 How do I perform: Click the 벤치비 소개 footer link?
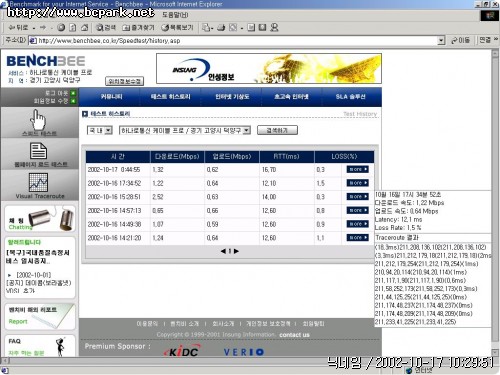184,324
